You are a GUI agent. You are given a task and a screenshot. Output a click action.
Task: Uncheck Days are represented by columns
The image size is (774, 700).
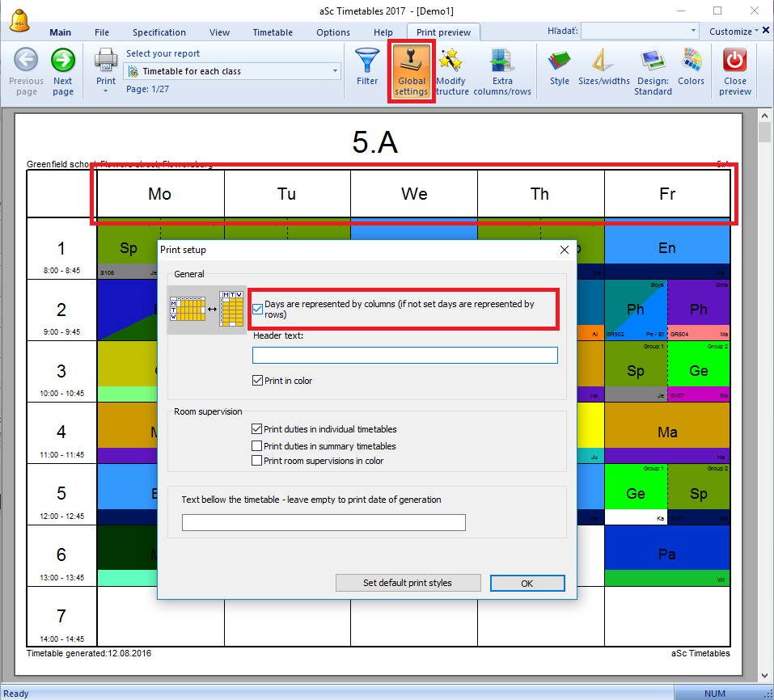257,309
